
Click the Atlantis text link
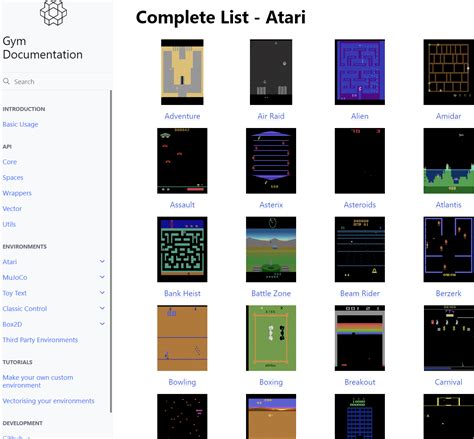449,205
